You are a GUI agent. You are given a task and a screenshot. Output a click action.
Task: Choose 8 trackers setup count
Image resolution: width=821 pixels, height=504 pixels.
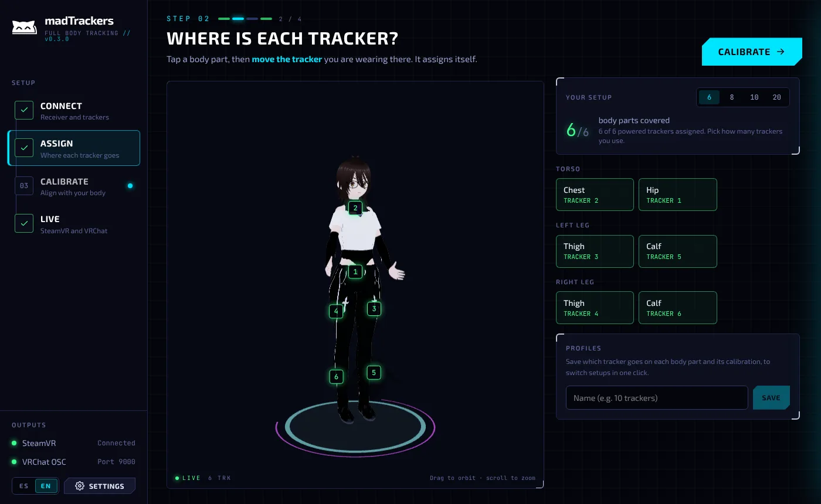[x=732, y=97]
